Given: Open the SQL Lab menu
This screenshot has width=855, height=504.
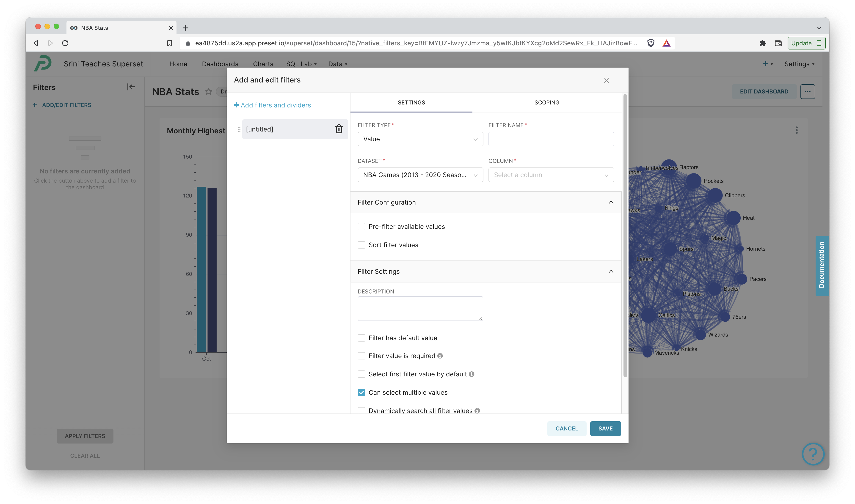Looking at the screenshot, I should click(301, 63).
